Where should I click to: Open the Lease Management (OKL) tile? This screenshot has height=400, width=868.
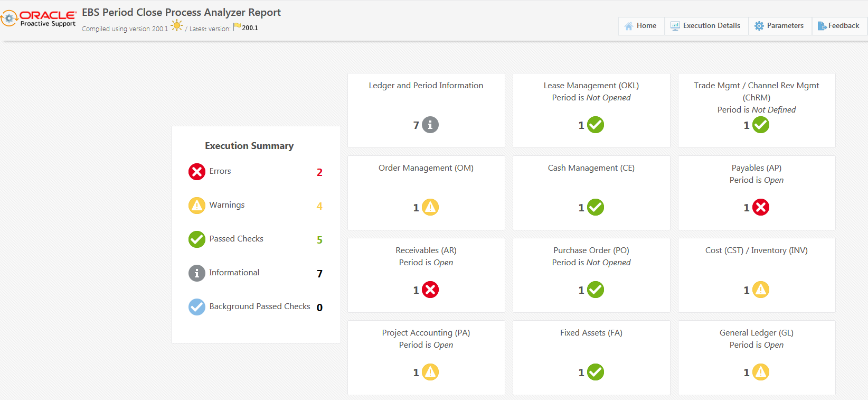[591, 110]
